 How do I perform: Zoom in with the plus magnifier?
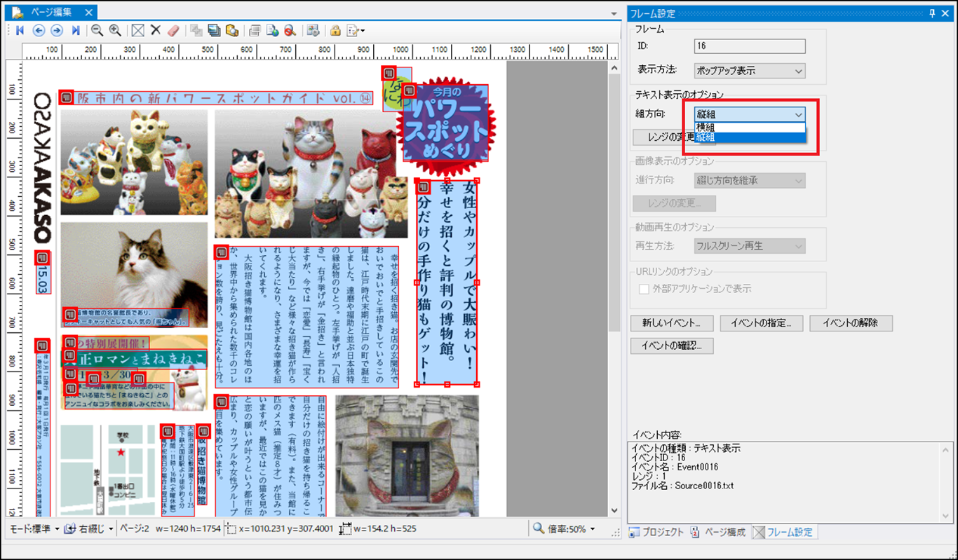pos(115,30)
